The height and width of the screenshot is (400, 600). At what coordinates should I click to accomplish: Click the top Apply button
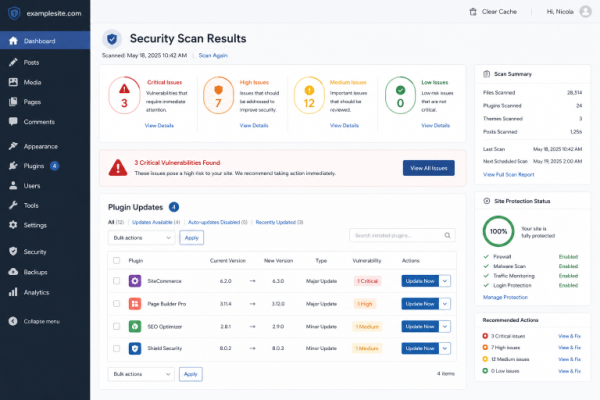tap(191, 238)
